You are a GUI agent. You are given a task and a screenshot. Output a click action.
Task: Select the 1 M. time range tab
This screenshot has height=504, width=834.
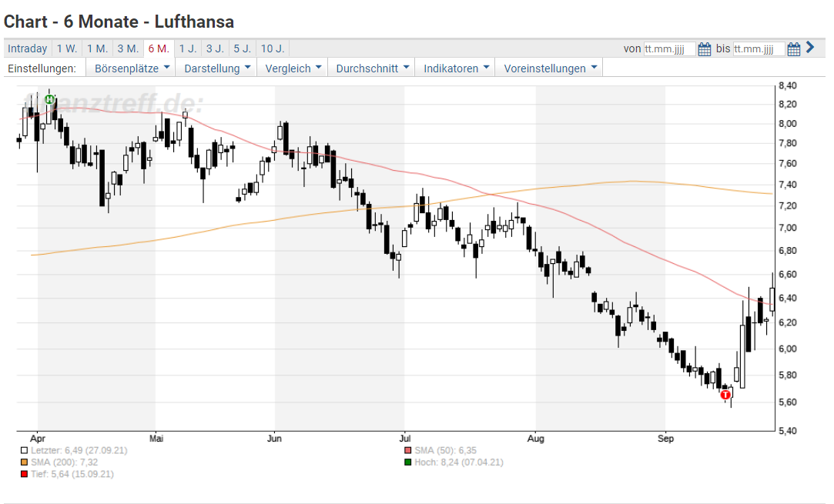pyautogui.click(x=97, y=49)
